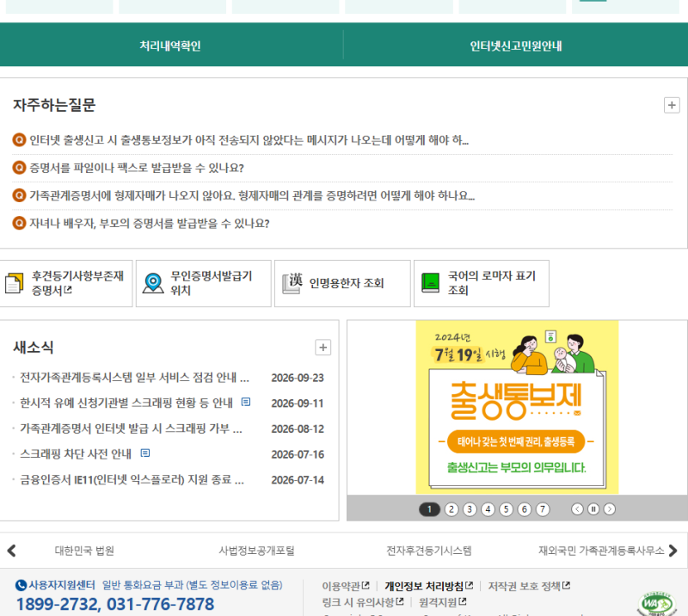Viewport: 688px width, 616px height.
Task: Pause the banner slideshow
Action: click(593, 508)
